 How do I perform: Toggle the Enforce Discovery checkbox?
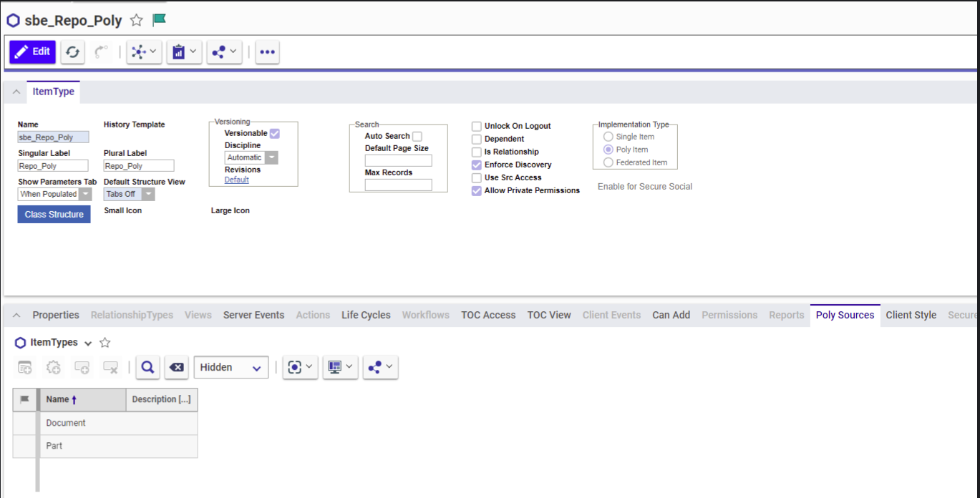click(x=477, y=165)
